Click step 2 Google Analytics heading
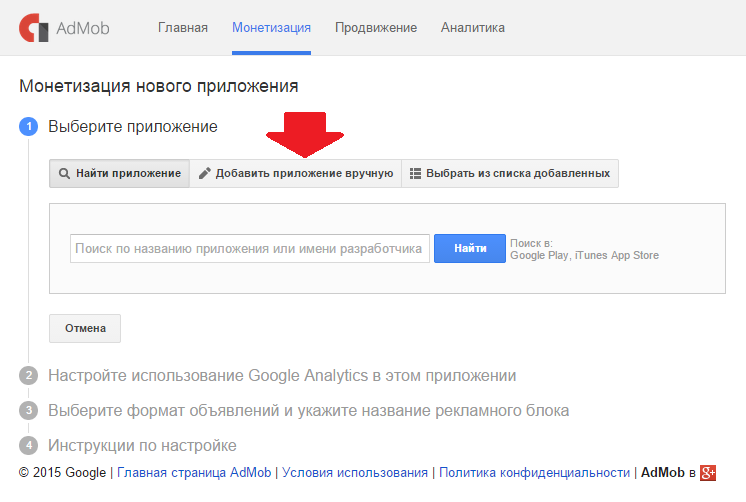The height and width of the screenshot is (502, 746). [282, 375]
